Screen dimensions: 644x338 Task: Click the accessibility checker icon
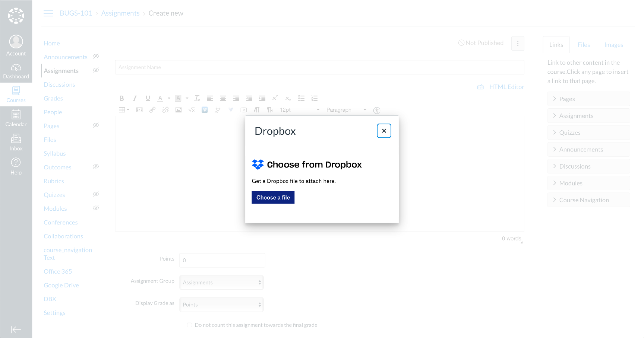[x=377, y=110]
